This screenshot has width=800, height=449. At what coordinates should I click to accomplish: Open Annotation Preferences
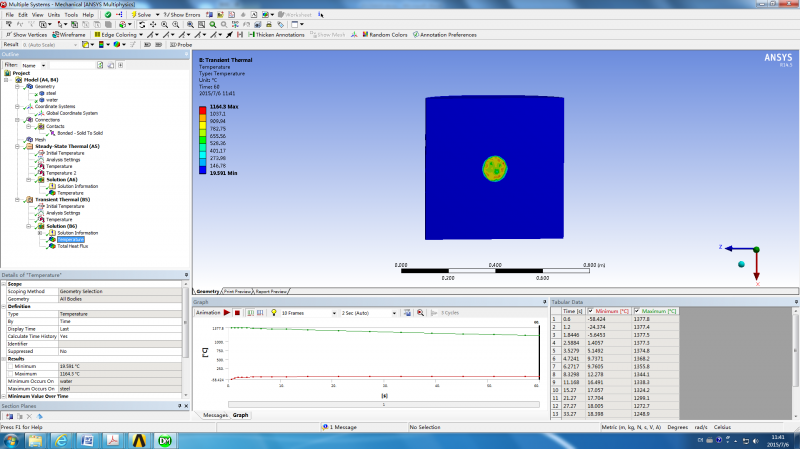(x=447, y=34)
